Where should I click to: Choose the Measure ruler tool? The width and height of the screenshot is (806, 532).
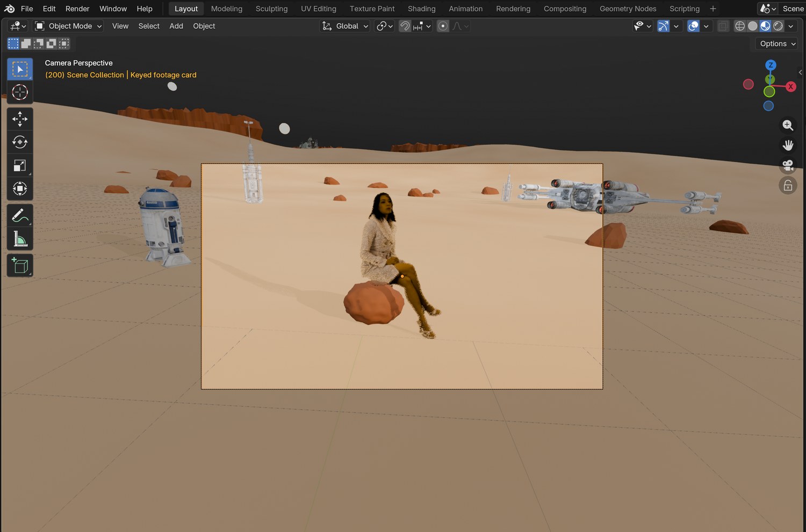(x=20, y=239)
